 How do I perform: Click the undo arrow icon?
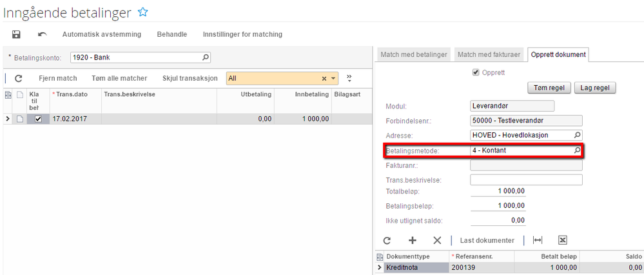point(43,34)
